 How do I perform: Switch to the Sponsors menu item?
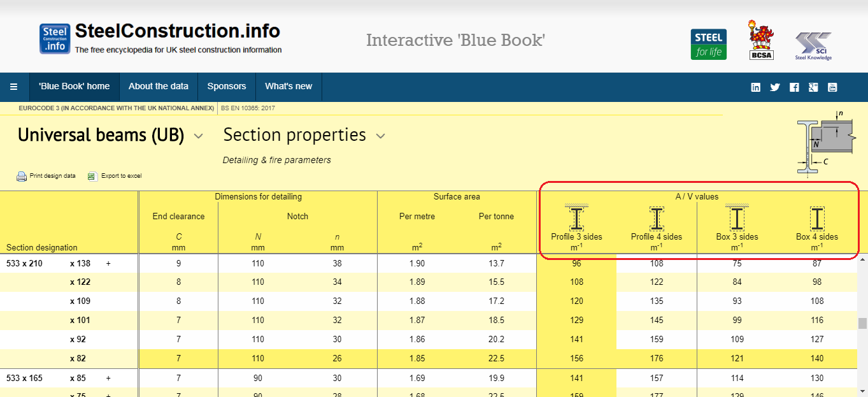point(226,87)
